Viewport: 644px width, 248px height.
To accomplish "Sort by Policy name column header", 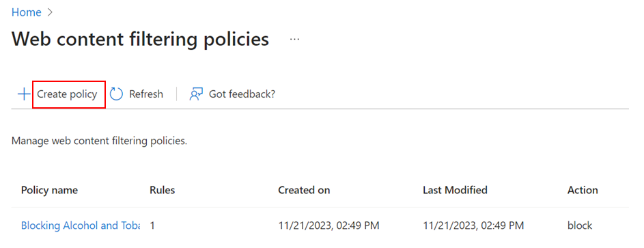I will click(49, 190).
